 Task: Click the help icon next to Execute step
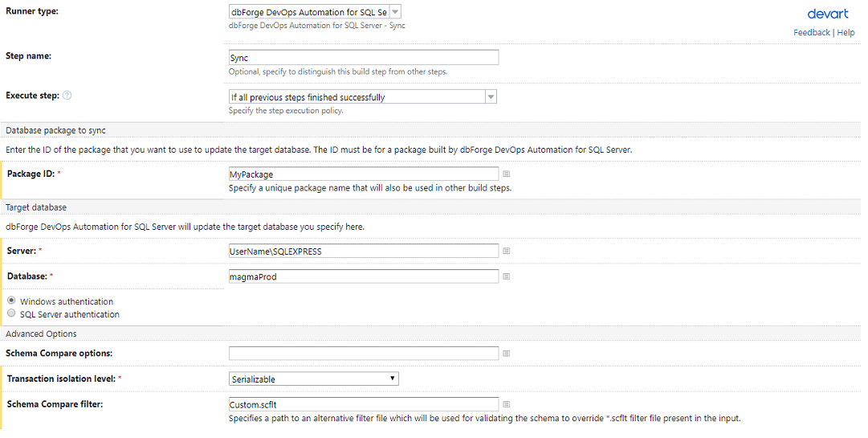(x=67, y=96)
